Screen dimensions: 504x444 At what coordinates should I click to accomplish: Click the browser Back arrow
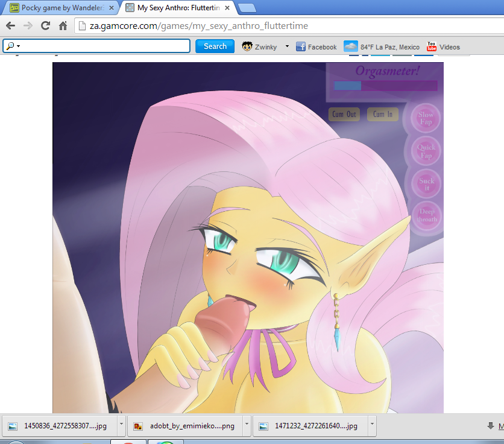pyautogui.click(x=10, y=26)
